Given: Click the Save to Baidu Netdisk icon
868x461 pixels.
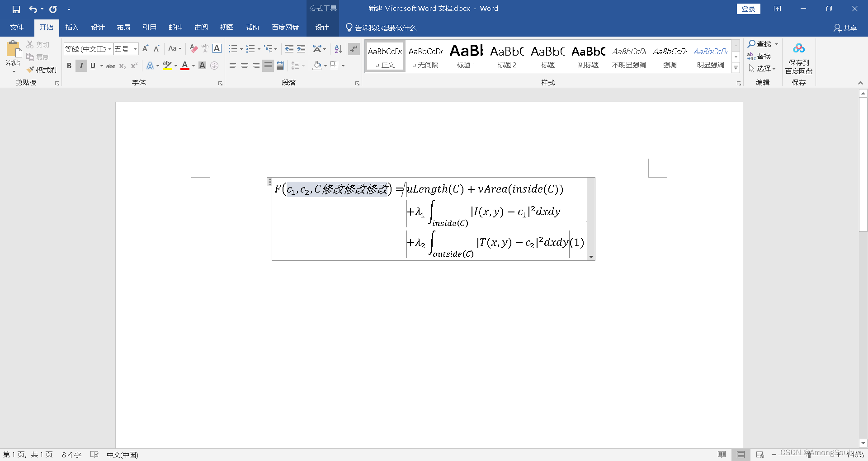Looking at the screenshot, I should tap(798, 47).
